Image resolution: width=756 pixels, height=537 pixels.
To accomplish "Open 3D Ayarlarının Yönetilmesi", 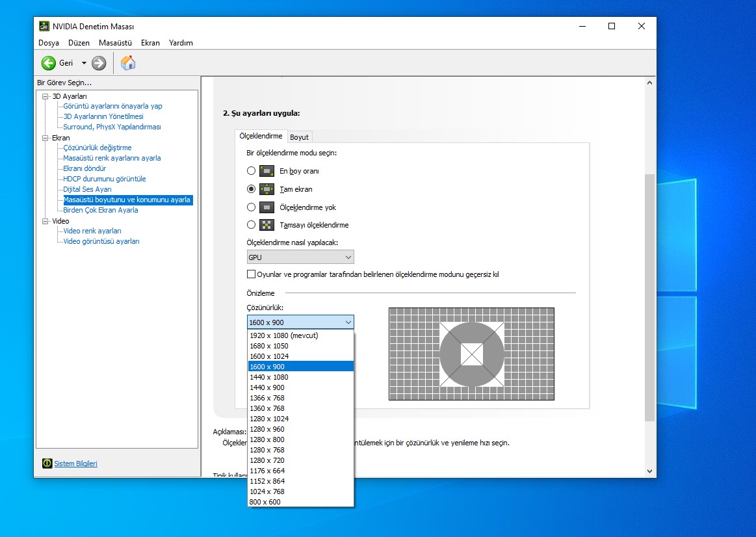I will coord(103,116).
